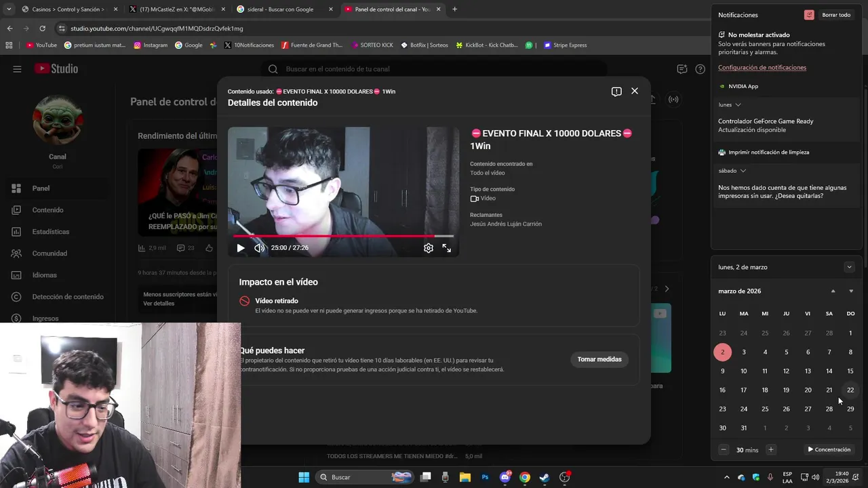Go to previous month in calendar
868x488 pixels.
pos(833,291)
